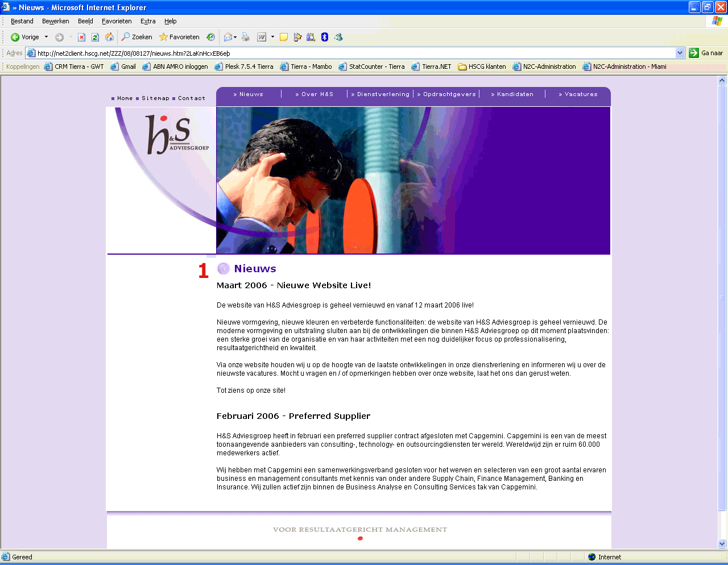Click the page icon in the address bar
The height and width of the screenshot is (565, 728).
[x=31, y=53]
